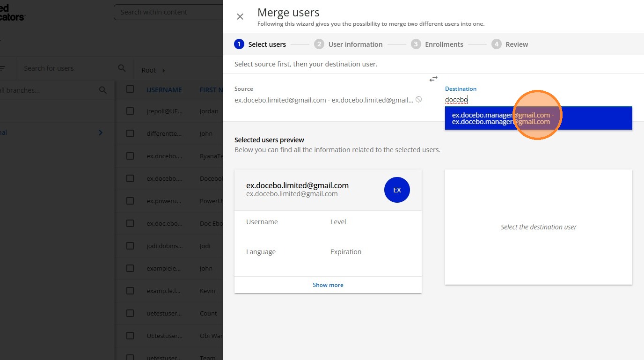Open the jrepoli@UE... username
Viewport: 644px width, 360px height.
(165, 111)
